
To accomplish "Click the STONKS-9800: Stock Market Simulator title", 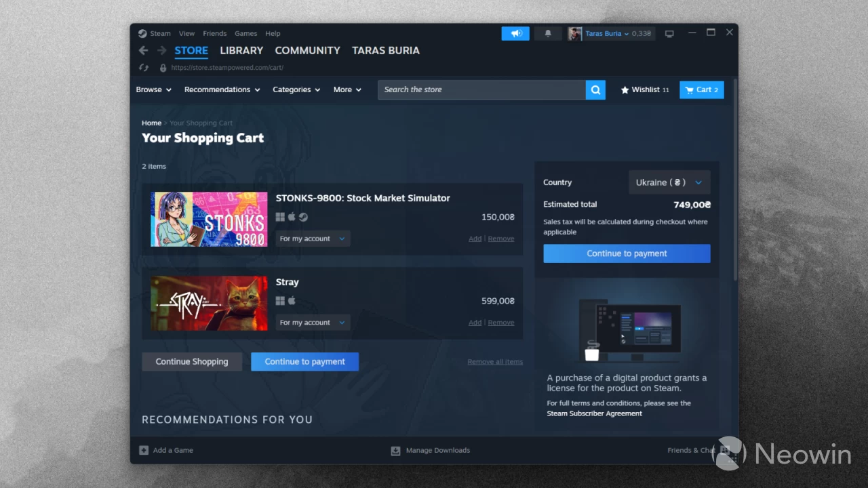I will coord(363,198).
